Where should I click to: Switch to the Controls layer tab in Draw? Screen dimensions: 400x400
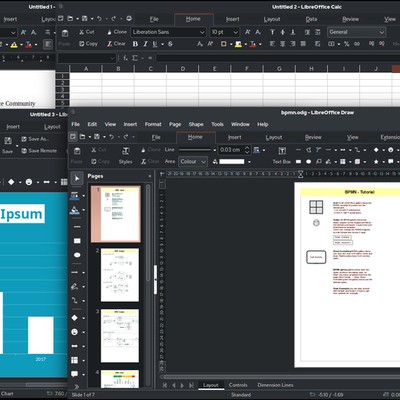[x=238, y=385]
